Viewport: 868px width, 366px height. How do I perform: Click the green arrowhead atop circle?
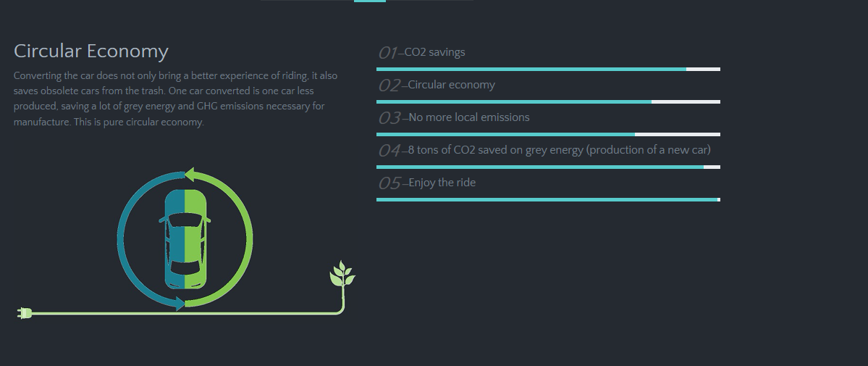click(190, 174)
